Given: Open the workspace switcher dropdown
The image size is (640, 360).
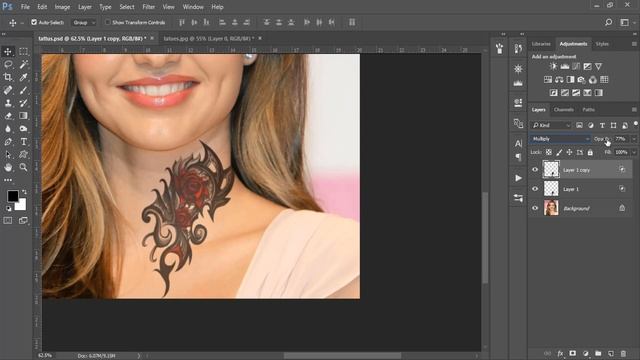Looking at the screenshot, I should [x=627, y=22].
